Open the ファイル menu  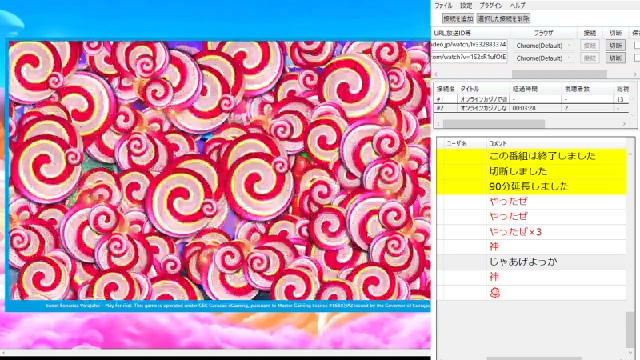point(443,6)
